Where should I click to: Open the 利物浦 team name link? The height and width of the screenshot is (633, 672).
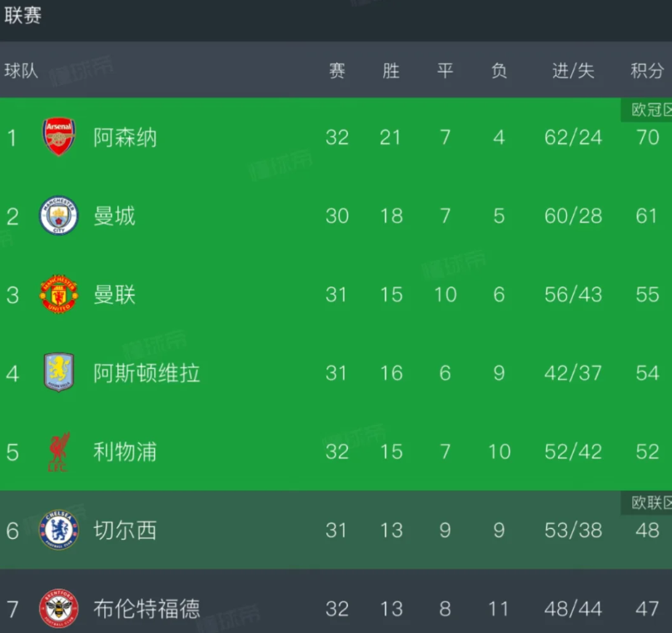pos(125,452)
